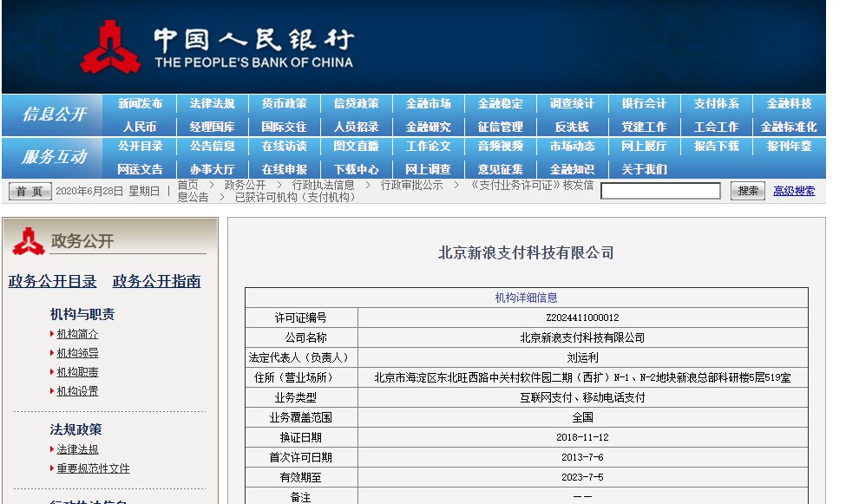Select 网送文告 navigation item
846x504 pixels.
click(x=140, y=169)
